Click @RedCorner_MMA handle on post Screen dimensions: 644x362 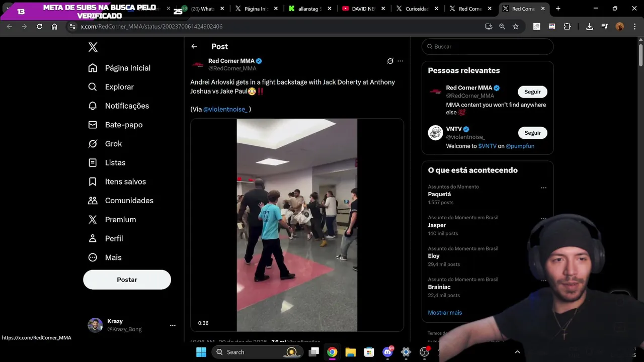(x=232, y=68)
